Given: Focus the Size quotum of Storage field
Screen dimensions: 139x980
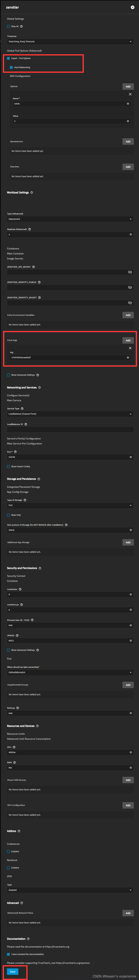Looking at the screenshot, I should pyautogui.click(x=70, y=530).
